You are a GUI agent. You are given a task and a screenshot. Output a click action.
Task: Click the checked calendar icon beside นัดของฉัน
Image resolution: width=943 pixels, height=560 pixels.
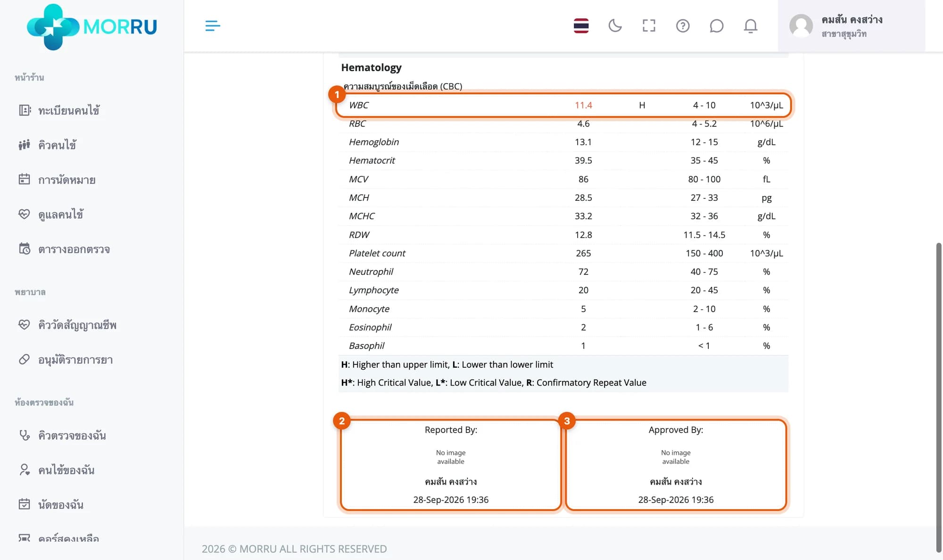24,504
